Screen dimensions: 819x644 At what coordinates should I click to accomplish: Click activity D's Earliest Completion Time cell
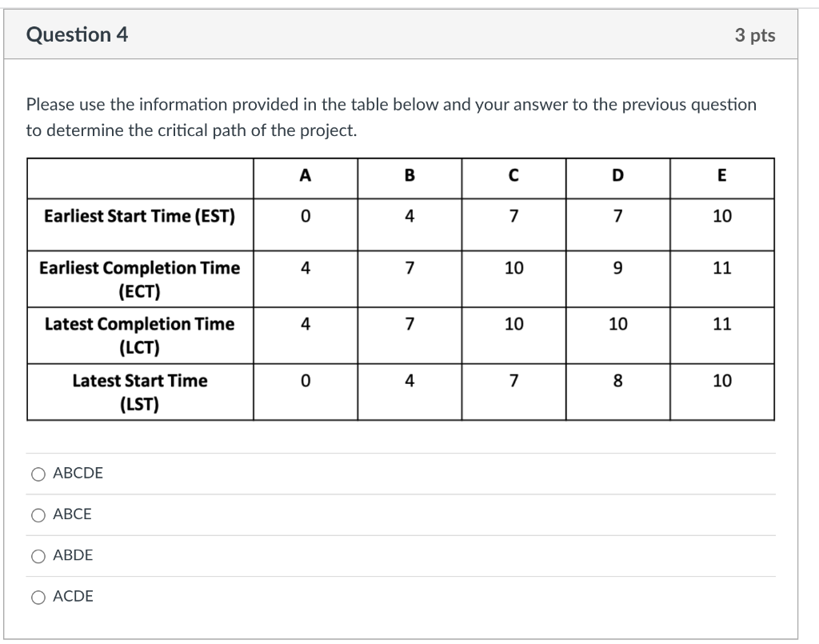pyautogui.click(x=617, y=268)
